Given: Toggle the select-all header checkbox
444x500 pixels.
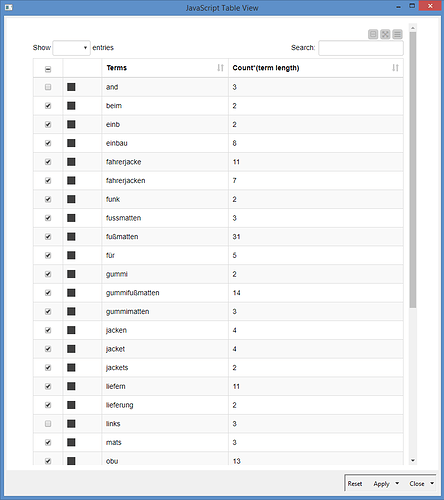Looking at the screenshot, I should tap(48, 69).
